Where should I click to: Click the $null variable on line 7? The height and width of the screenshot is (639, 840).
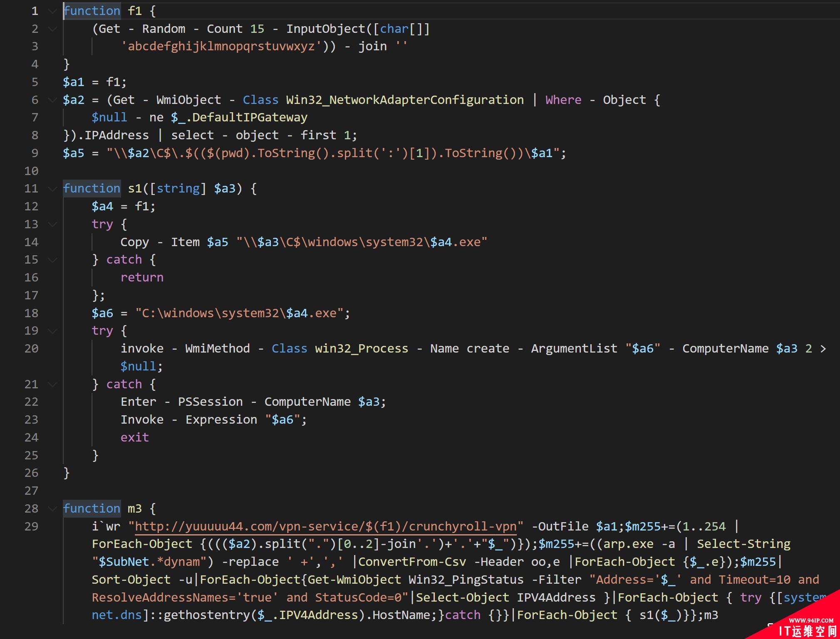[x=109, y=118]
